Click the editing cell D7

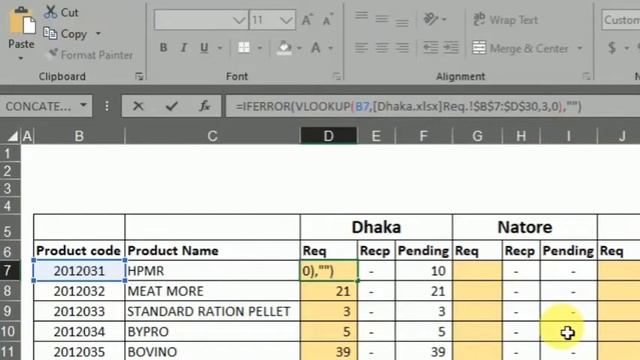click(329, 271)
